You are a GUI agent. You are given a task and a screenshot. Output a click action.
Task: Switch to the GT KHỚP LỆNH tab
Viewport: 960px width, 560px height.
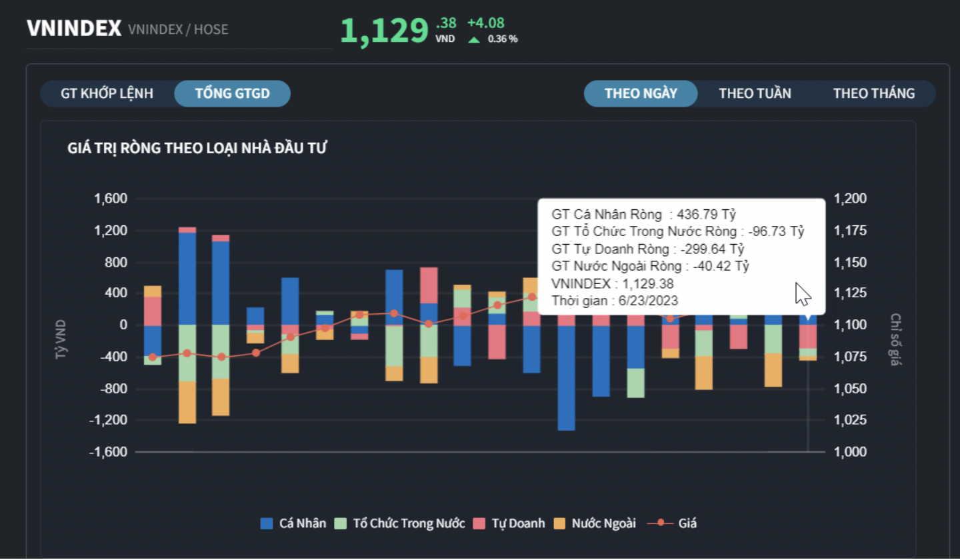(x=107, y=93)
